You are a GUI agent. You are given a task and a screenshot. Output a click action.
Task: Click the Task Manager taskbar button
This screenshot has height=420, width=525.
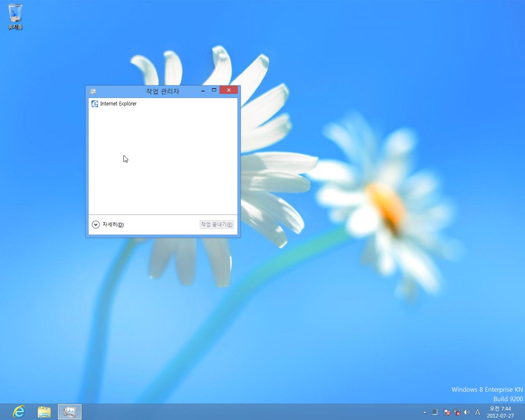point(70,412)
